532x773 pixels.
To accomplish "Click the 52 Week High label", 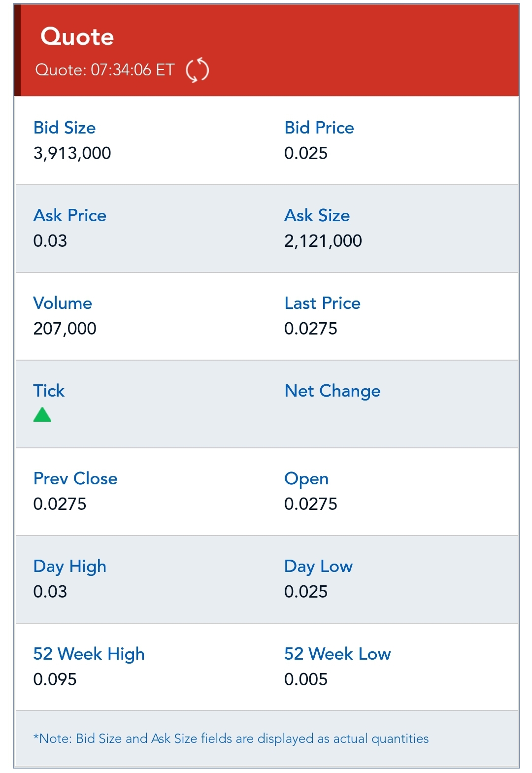I will [89, 654].
